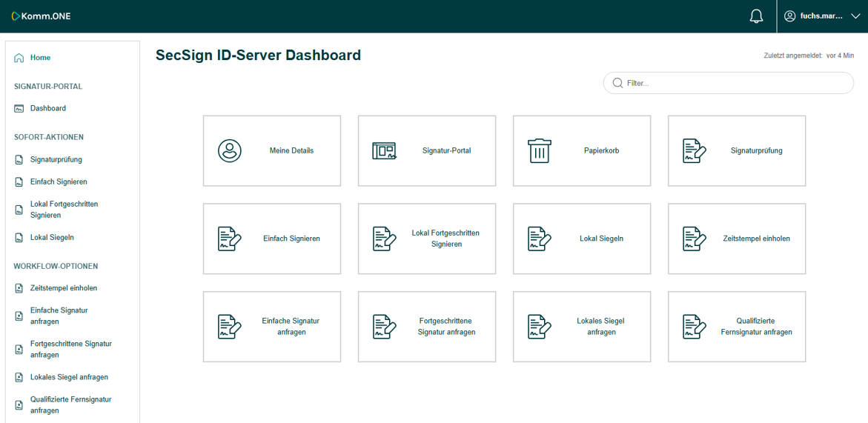Open Einfache Signatur anfragen sidebar link
Viewport: 868px width, 423px height.
coord(59,316)
